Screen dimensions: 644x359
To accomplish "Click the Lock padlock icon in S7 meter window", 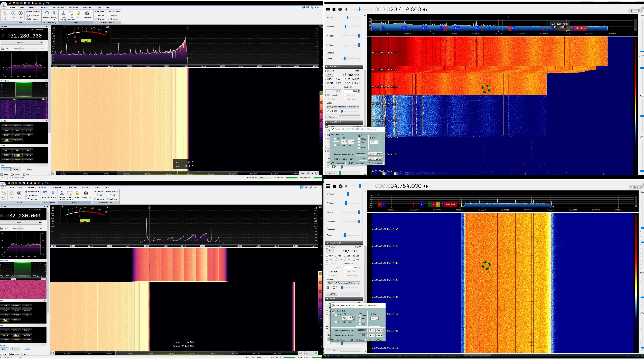I will point(77,194).
